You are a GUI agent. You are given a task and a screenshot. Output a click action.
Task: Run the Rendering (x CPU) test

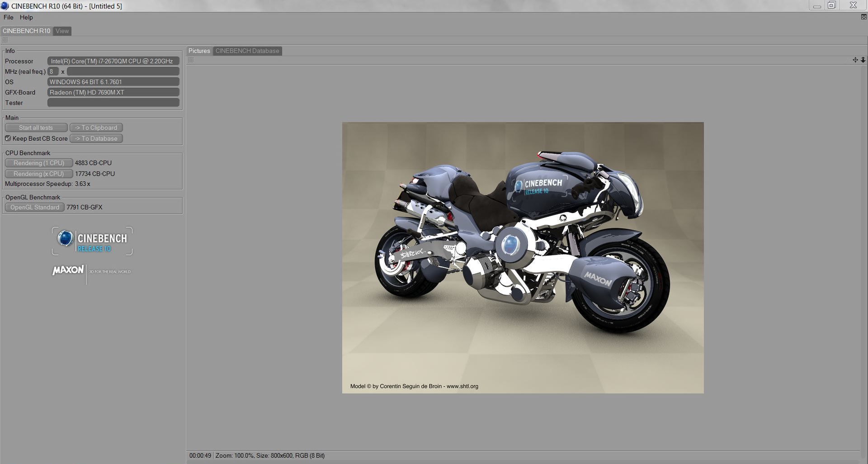(x=39, y=174)
